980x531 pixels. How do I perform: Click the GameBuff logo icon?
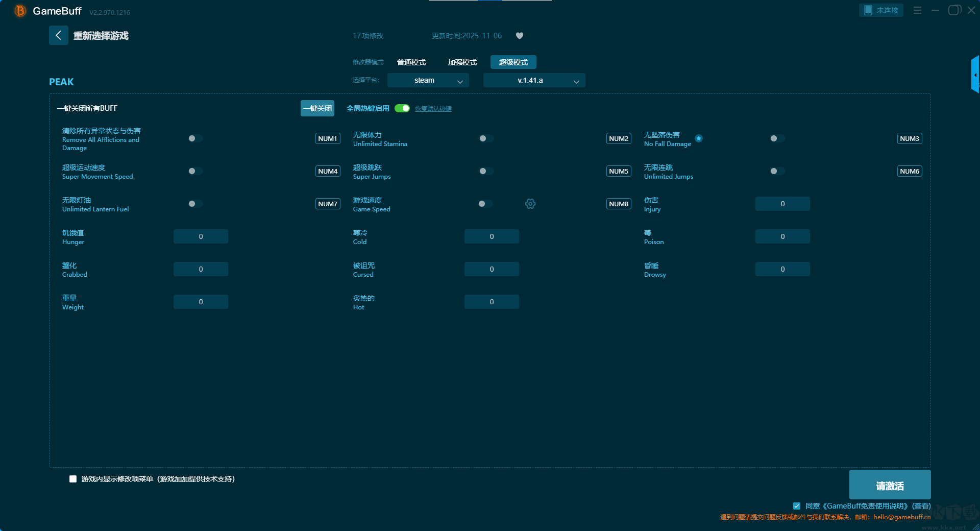(20, 11)
